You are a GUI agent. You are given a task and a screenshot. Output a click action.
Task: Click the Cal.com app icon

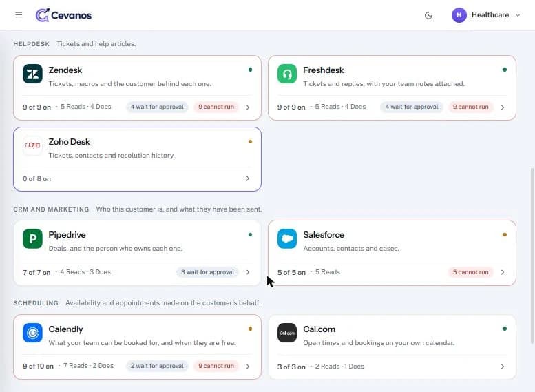287,333
